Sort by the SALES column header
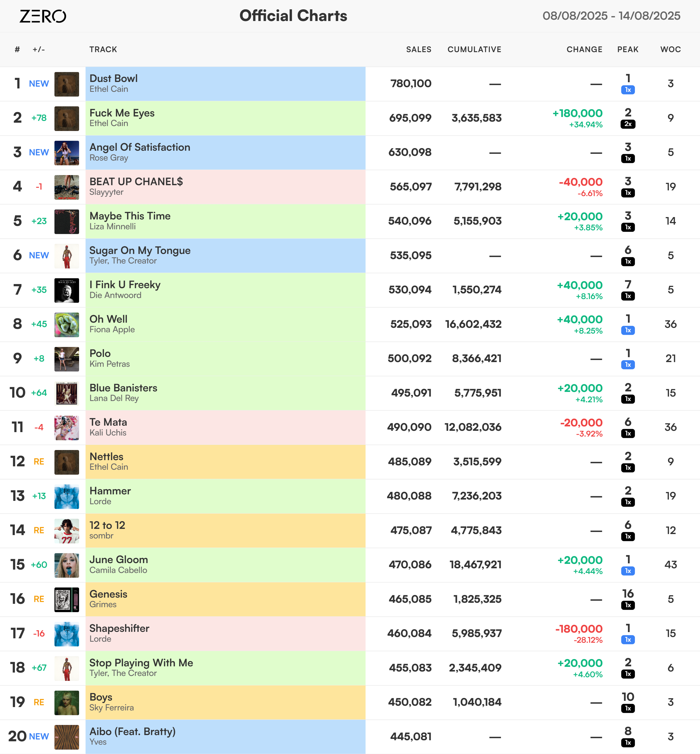This screenshot has width=700, height=754. 418,49
